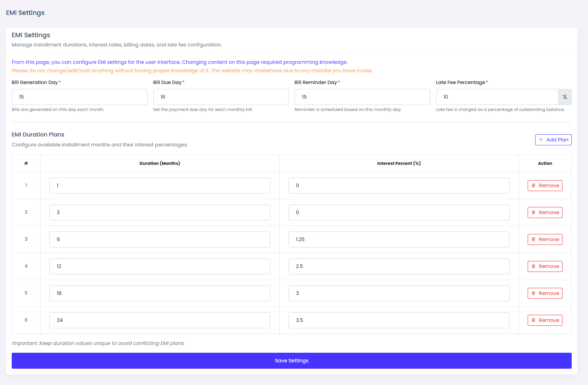Click trash icon for the 12-month plan
The width and height of the screenshot is (588, 385).
click(533, 266)
